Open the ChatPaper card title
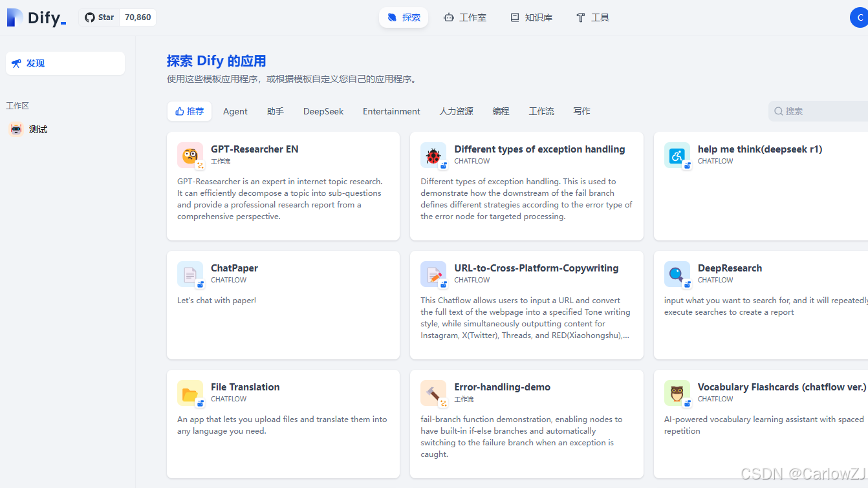Screen dimensions: 868x488 (234, 268)
